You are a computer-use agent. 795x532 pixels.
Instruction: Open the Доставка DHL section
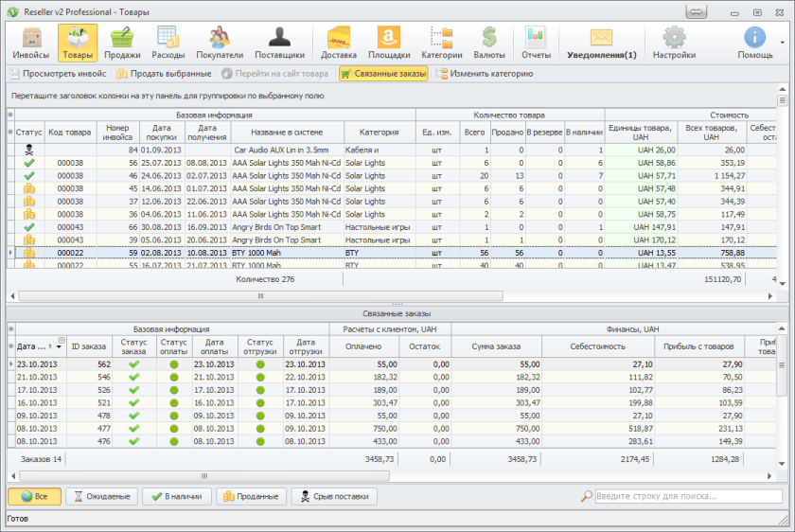coord(339,43)
